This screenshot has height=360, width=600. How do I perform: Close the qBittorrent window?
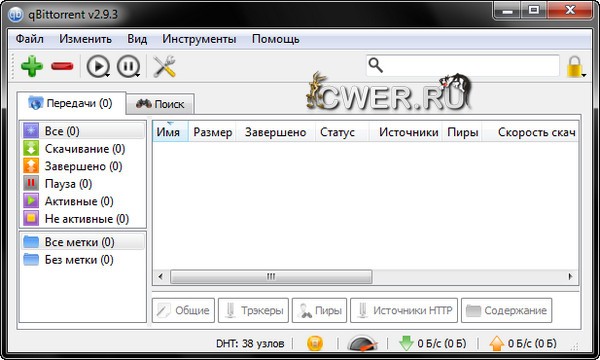[x=570, y=10]
